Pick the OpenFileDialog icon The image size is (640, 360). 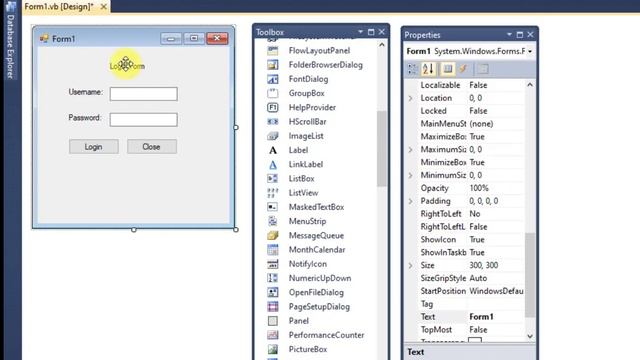click(x=273, y=292)
